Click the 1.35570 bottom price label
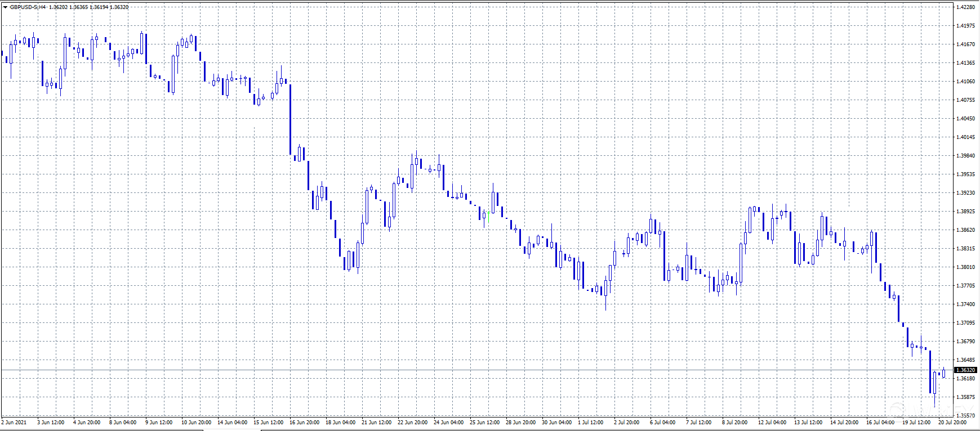 coord(965,415)
